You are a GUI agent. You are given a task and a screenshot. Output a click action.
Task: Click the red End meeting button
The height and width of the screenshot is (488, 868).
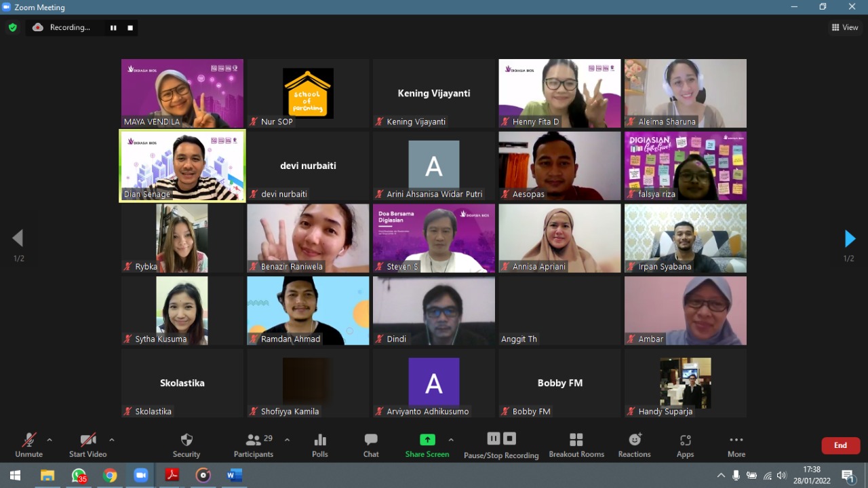pyautogui.click(x=840, y=445)
